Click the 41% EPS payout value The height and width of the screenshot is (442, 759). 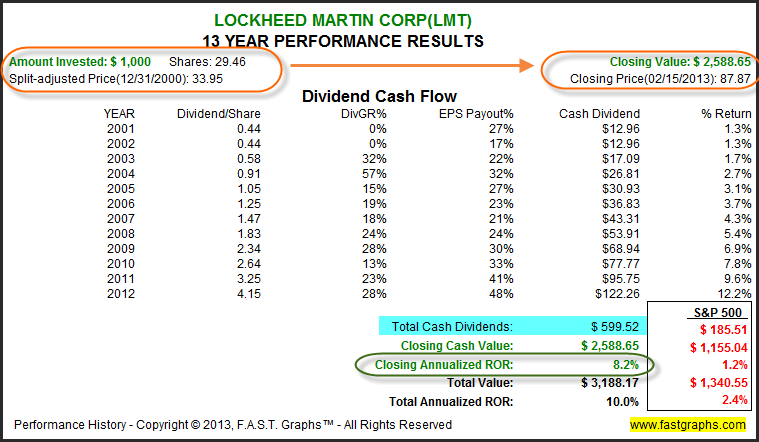[501, 279]
